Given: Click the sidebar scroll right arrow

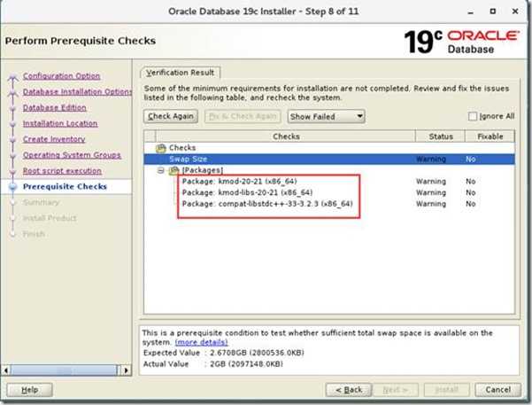Looking at the screenshot, I should click(126, 370).
